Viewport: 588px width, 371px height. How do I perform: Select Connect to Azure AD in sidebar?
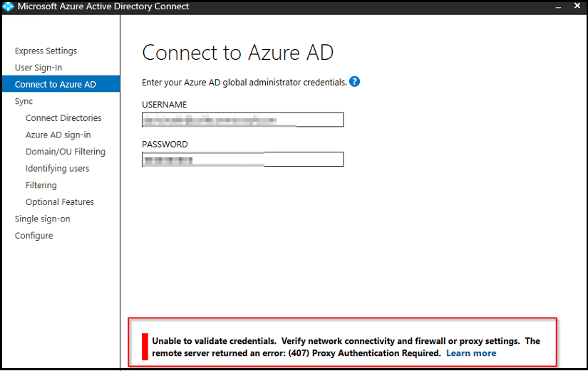61,84
